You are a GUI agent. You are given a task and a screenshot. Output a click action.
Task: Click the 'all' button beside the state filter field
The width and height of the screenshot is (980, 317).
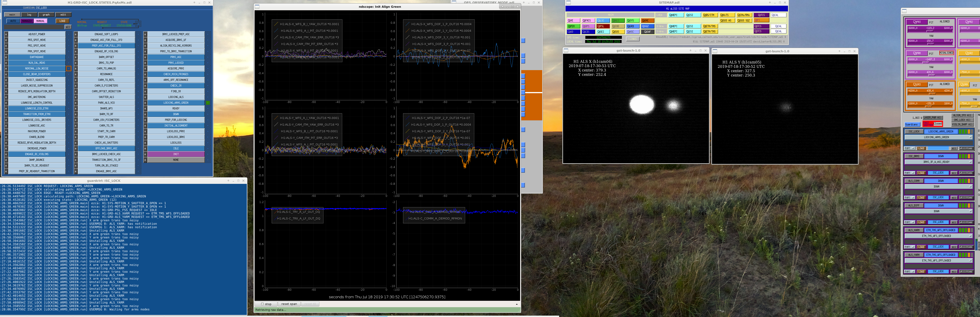(x=68, y=27)
